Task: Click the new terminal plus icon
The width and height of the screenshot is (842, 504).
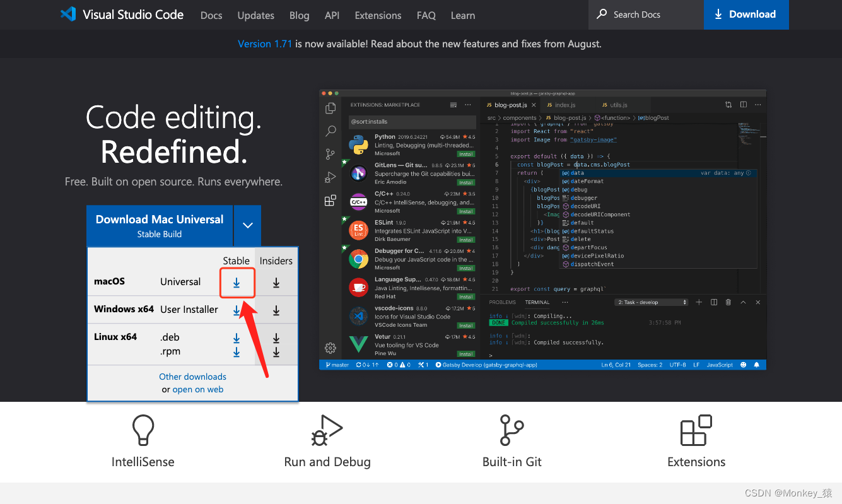Action: [x=699, y=302]
